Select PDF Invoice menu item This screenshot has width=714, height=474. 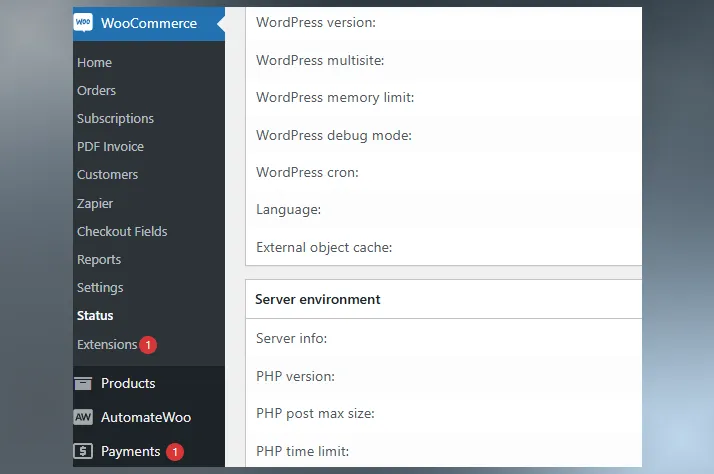[110, 147]
